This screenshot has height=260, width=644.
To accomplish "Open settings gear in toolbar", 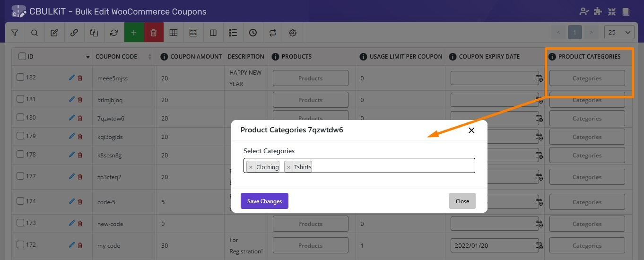I will click(293, 33).
